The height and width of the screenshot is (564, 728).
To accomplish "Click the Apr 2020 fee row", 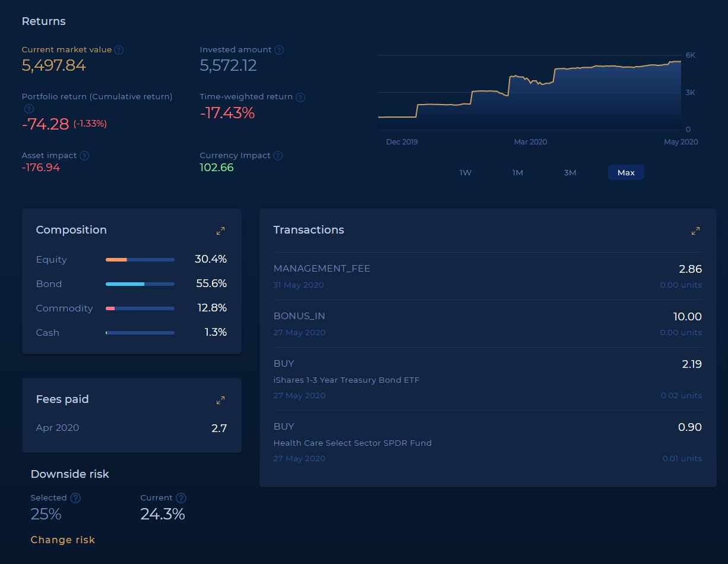I will point(131,428).
